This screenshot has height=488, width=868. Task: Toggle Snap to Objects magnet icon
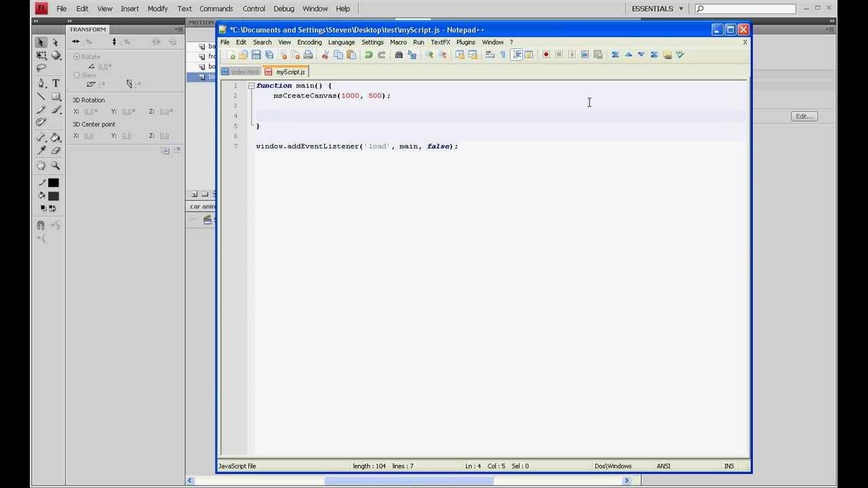click(41, 225)
